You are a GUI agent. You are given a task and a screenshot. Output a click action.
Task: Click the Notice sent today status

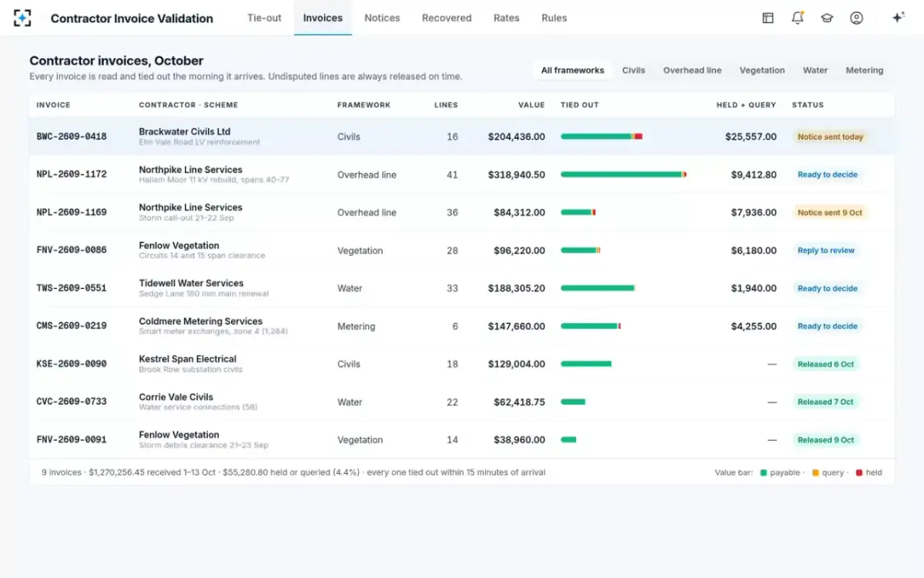[x=830, y=136]
